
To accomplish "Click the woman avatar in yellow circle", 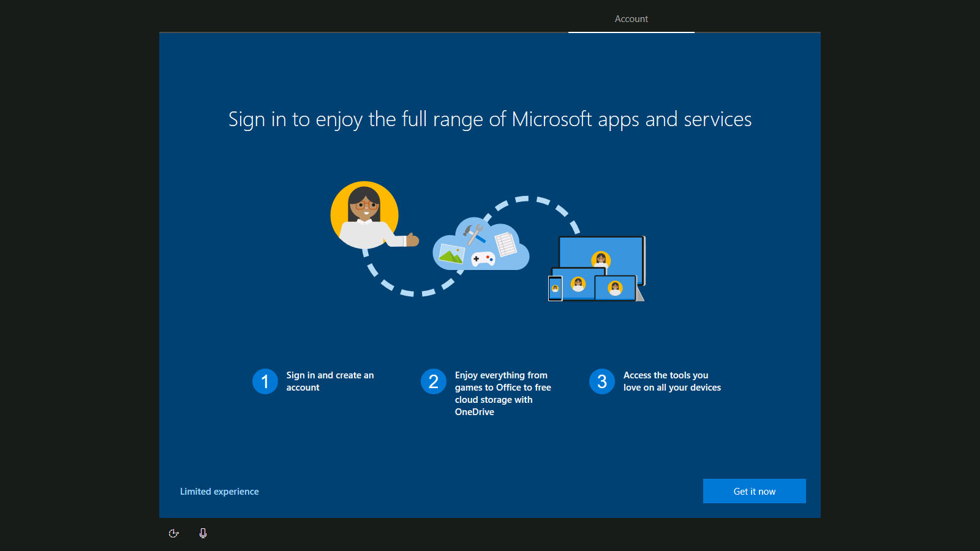I will tap(364, 215).
